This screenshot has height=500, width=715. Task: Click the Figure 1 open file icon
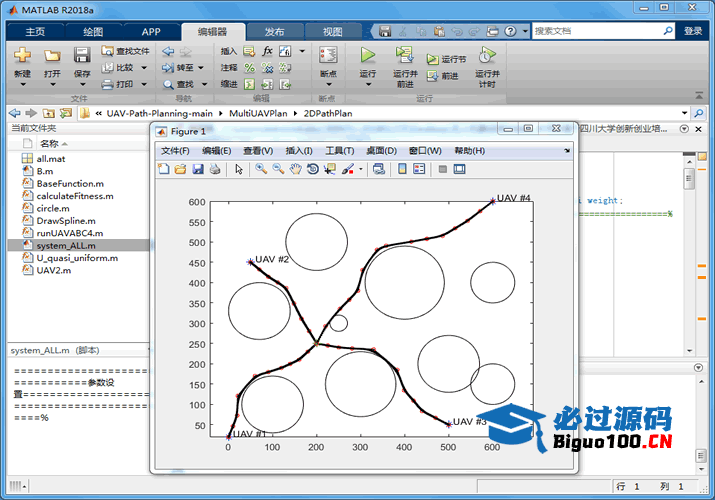[x=181, y=169]
